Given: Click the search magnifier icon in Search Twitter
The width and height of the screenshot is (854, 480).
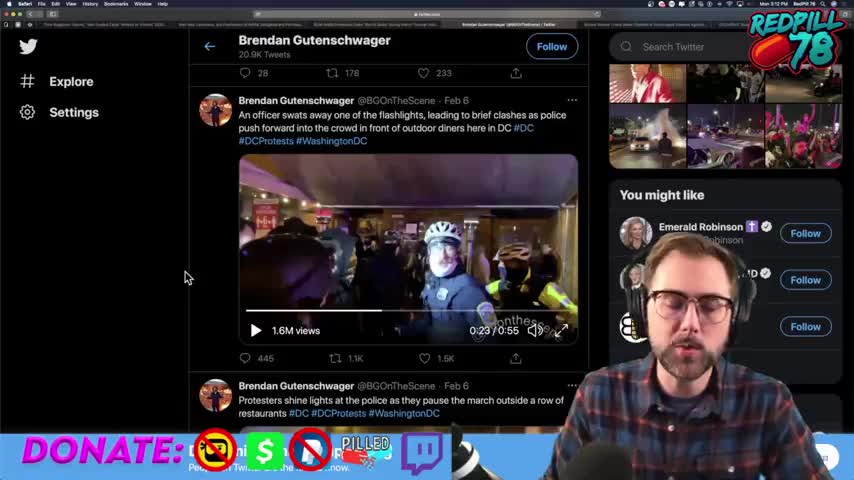Looking at the screenshot, I should coord(626,47).
